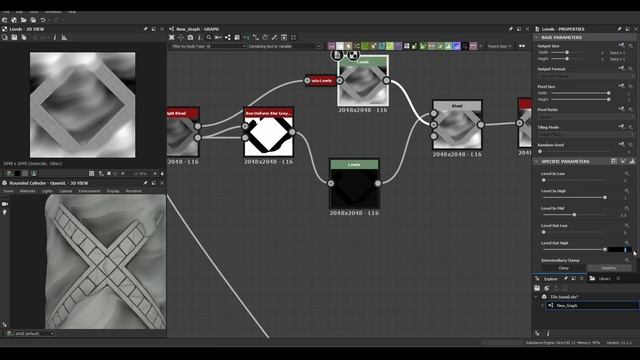Screen dimensions: 640x360
Task: Switch to the Explorer tab
Action: point(550,279)
